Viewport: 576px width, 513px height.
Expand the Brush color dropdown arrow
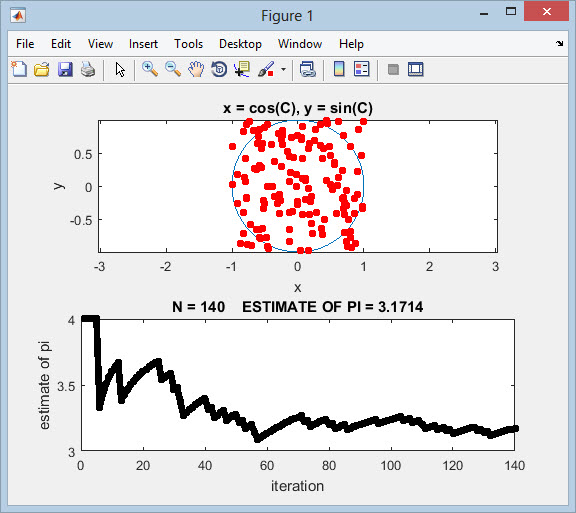[x=283, y=69]
